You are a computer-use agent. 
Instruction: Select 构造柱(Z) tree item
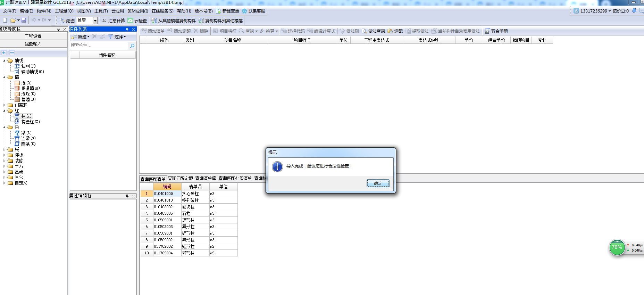(31, 122)
